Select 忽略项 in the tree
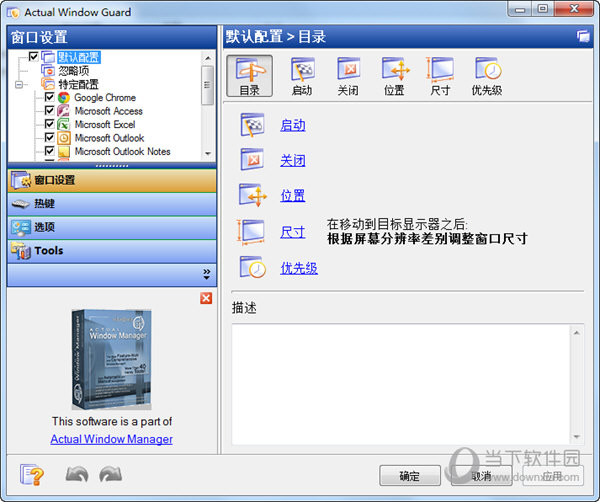This screenshot has height=502, width=600. pyautogui.click(x=73, y=71)
